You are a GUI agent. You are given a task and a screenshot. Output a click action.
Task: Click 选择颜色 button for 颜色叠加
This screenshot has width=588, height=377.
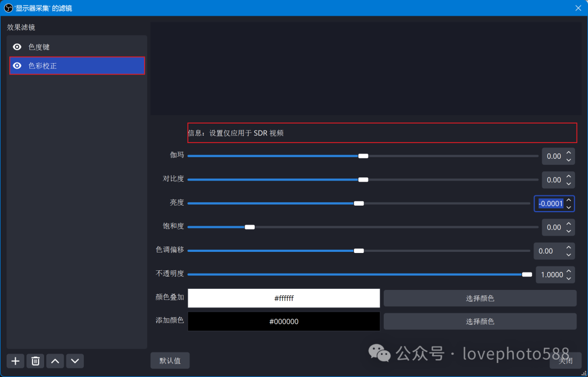tap(480, 298)
